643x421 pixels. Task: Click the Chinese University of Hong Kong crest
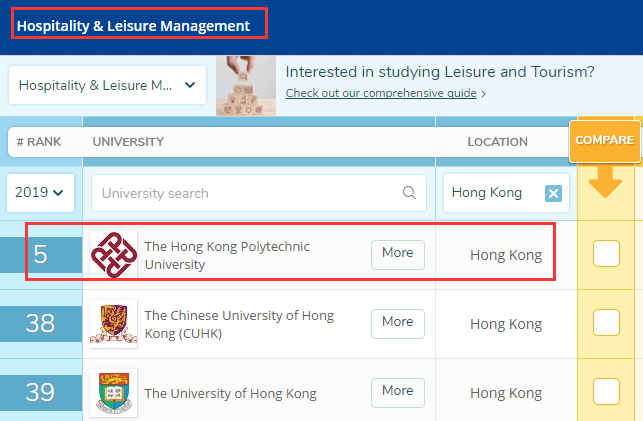click(x=114, y=324)
